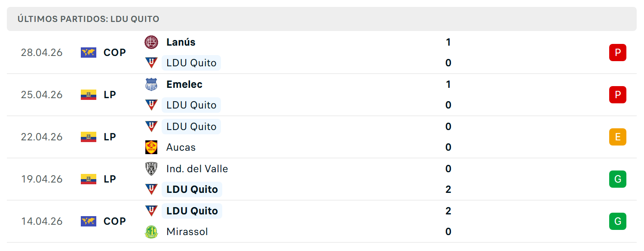Open the Mirassol team link
The width and height of the screenshot is (644, 251).
(187, 232)
